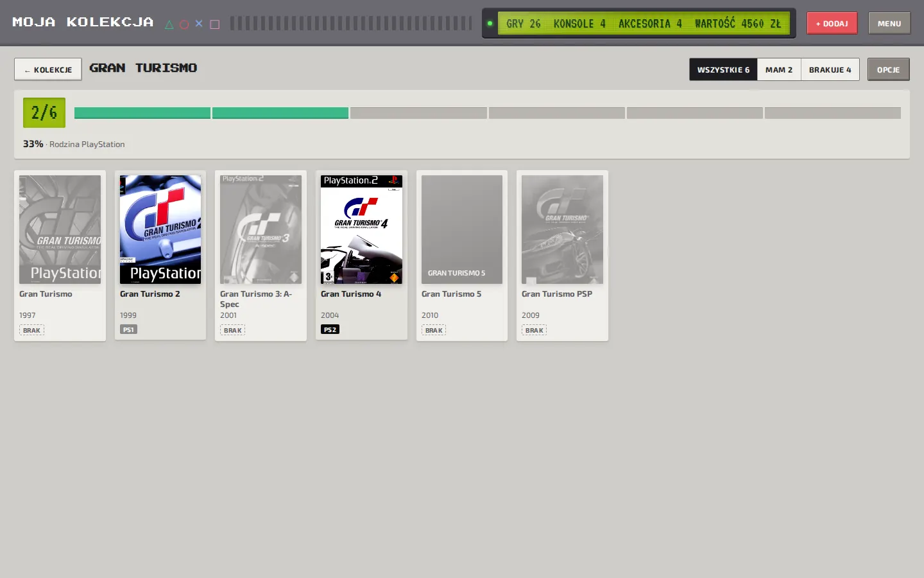Add a new item with + DODAJ
Screen dimensions: 924x578
click(832, 23)
